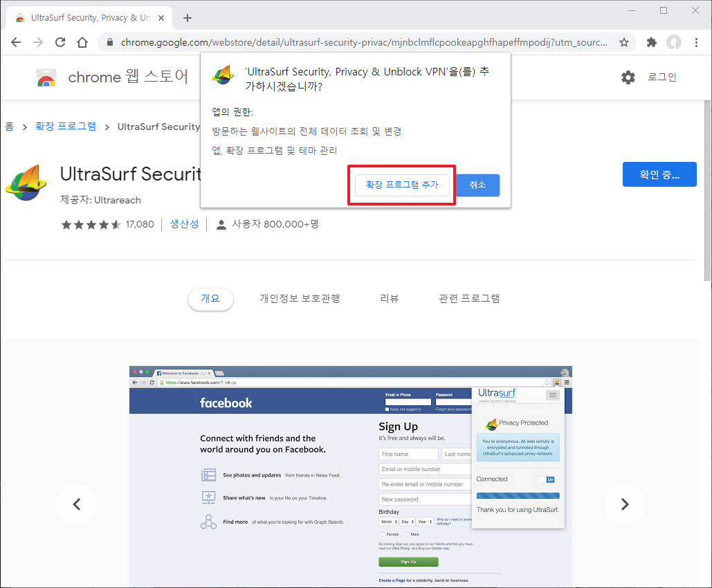The height and width of the screenshot is (588, 712).
Task: Reload the page
Action: point(60,42)
